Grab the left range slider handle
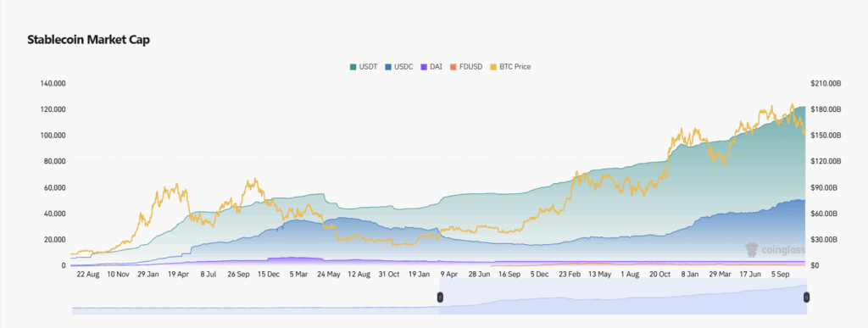This screenshot has width=868, height=328. point(440,297)
